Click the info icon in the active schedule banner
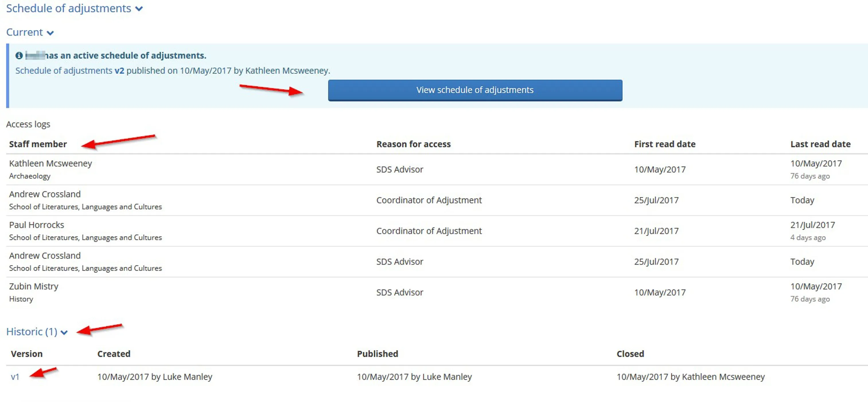The width and height of the screenshot is (868, 402). (19, 56)
